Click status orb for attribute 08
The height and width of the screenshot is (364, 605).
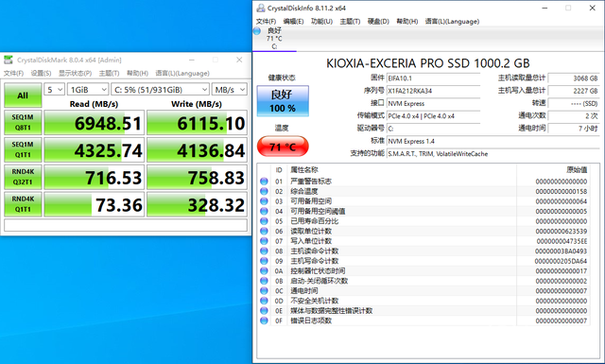point(264,251)
